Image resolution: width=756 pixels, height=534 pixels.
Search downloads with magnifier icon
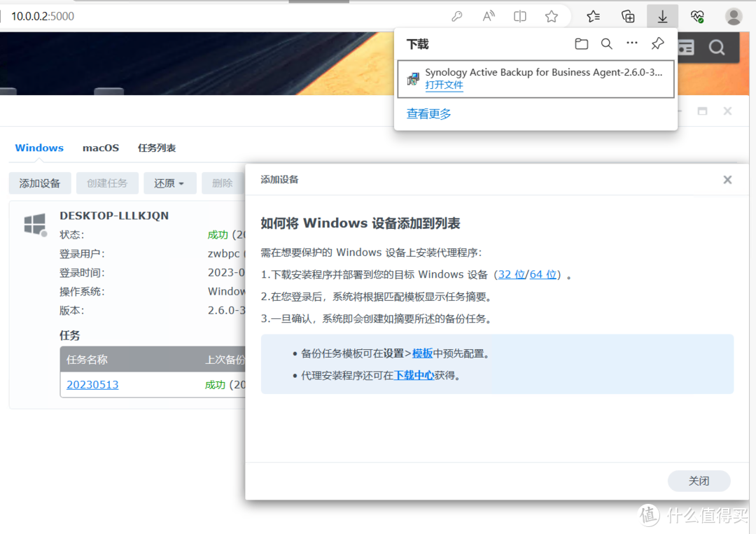tap(606, 44)
